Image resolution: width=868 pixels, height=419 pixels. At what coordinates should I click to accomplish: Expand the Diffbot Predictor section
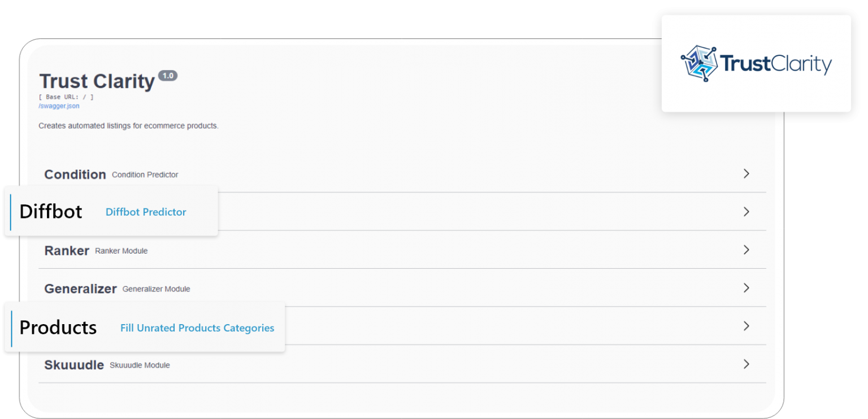click(746, 211)
